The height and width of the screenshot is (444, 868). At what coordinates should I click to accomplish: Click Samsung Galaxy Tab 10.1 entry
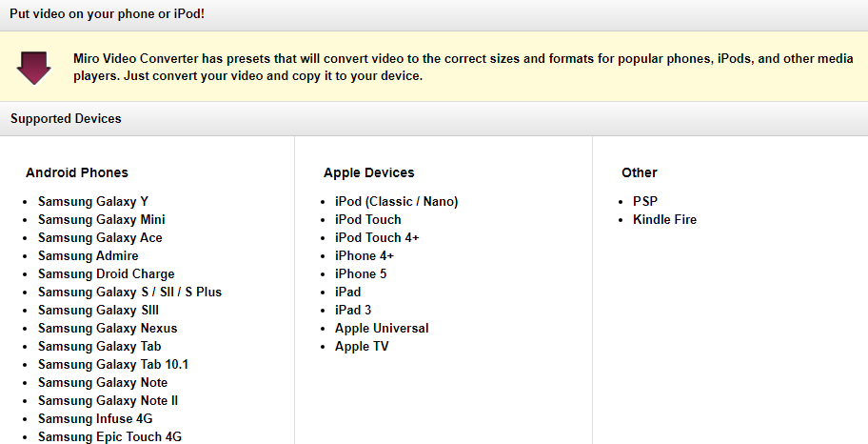(113, 364)
